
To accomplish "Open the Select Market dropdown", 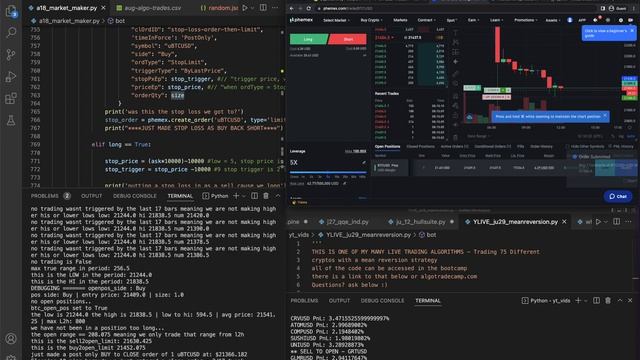I will (x=336, y=20).
